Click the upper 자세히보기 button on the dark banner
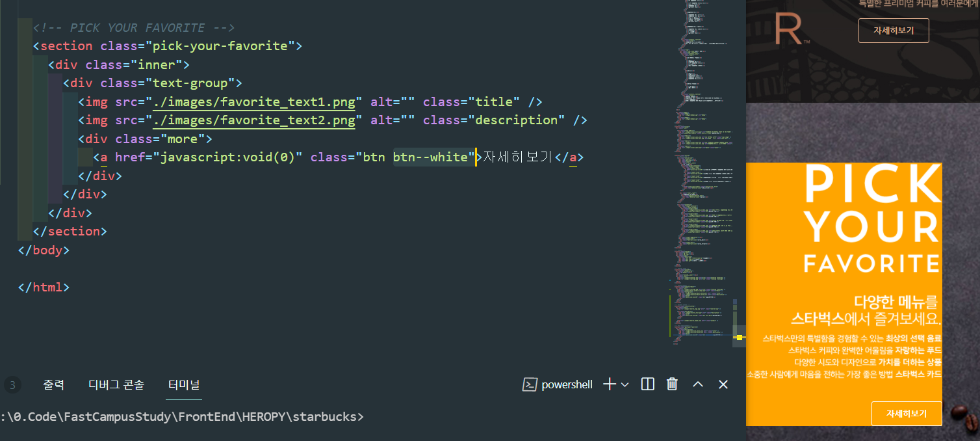 [894, 31]
